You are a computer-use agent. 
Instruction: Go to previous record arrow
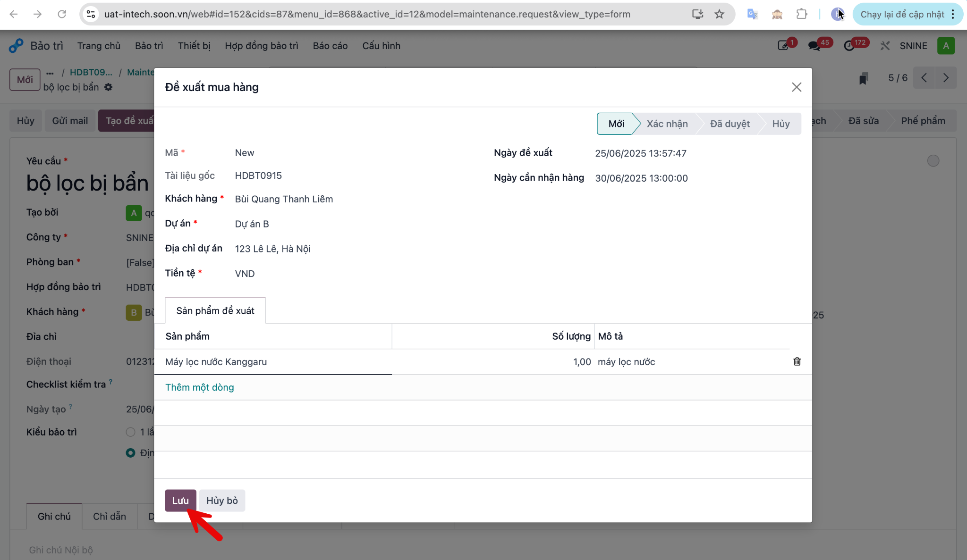tap(924, 78)
